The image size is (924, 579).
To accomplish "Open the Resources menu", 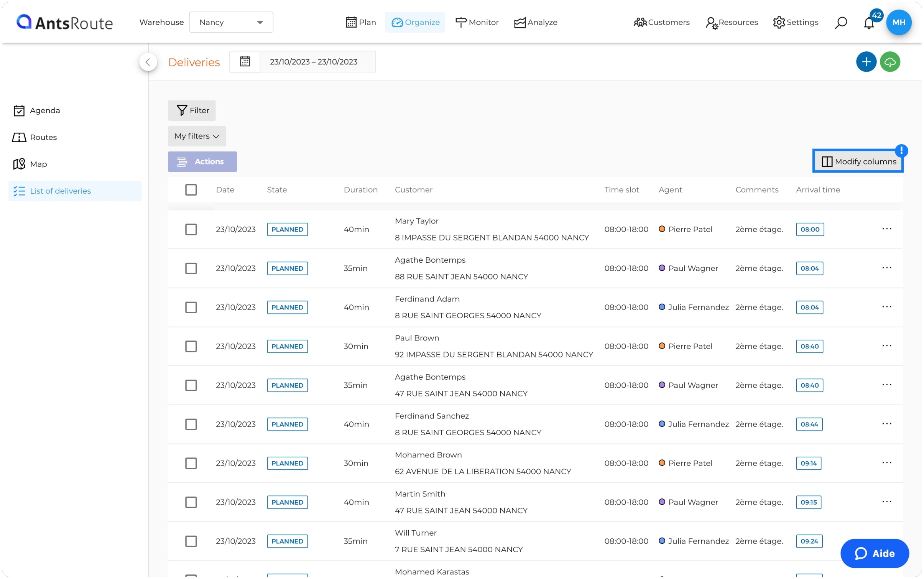I will (x=732, y=22).
